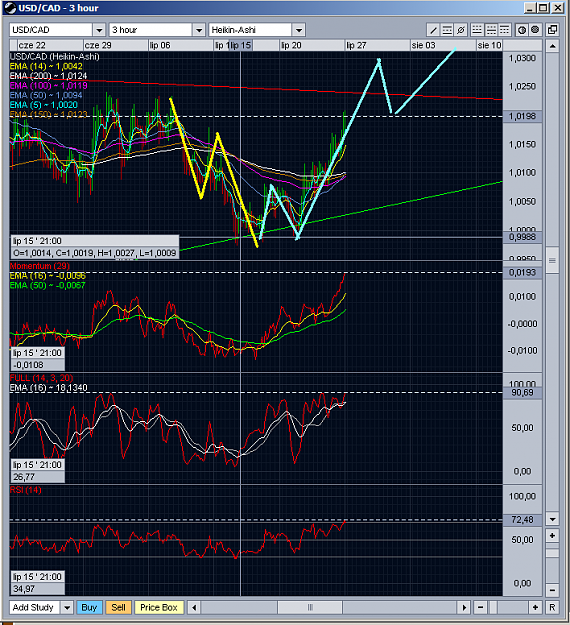Click the main chart EMA (50) ~ 1,0094 label
This screenshot has width=570, height=625.
pyautogui.click(x=46, y=95)
